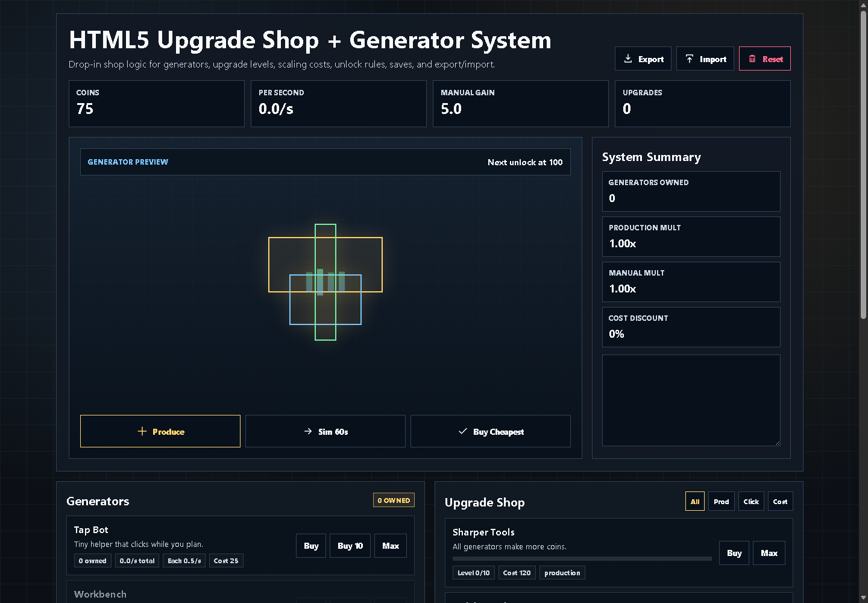
Task: Click the Sharper Tools level progress bar
Action: click(x=582, y=558)
